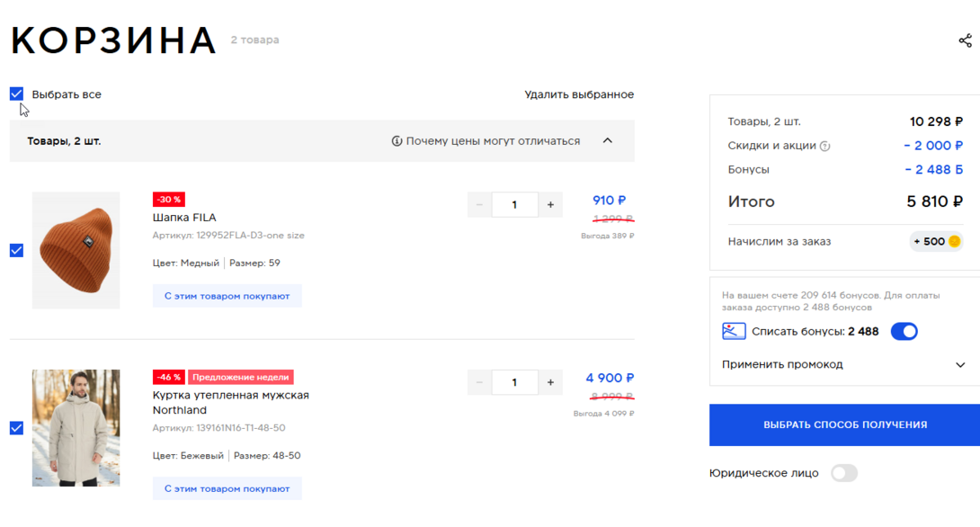This screenshot has height=527, width=980.
Task: Click info icon next to 'Почему цены могут отличаться'
Action: tap(396, 141)
